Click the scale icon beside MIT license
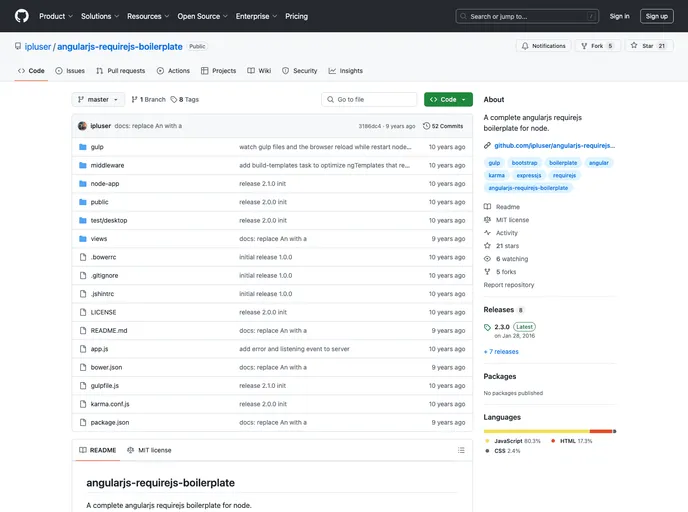This screenshot has height=512, width=688. [487, 220]
